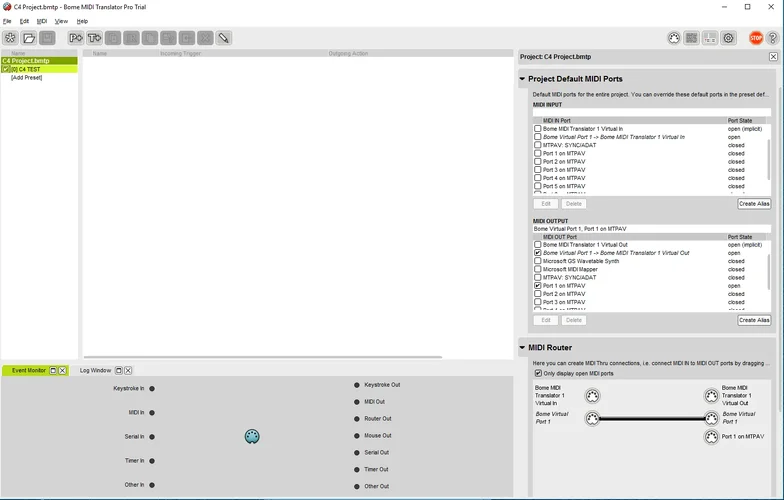Check Port 1 on MTPAV input port
This screenshot has width=784, height=500.
pyautogui.click(x=538, y=154)
